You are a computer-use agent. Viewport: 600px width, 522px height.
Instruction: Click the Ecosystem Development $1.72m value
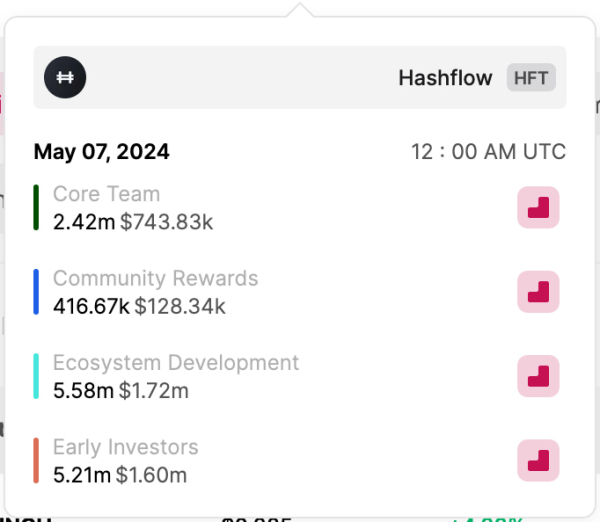click(153, 390)
